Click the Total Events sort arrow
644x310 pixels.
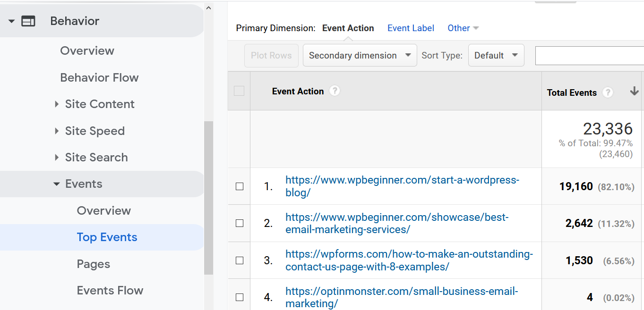click(x=635, y=92)
